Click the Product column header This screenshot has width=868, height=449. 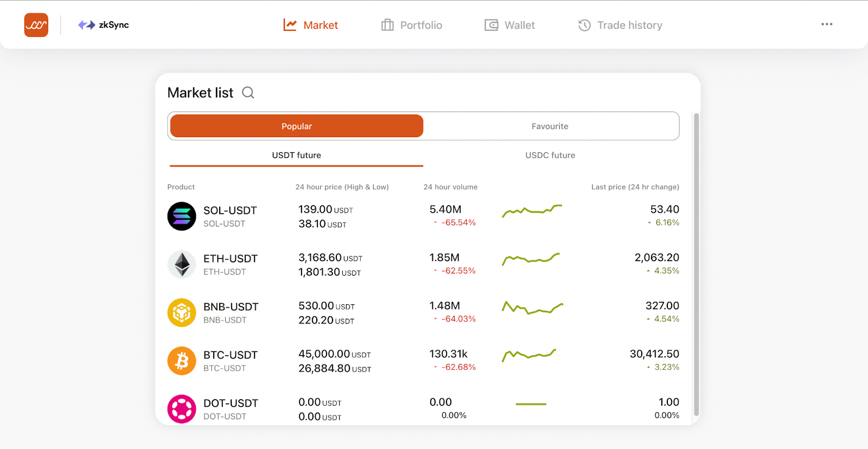181,187
